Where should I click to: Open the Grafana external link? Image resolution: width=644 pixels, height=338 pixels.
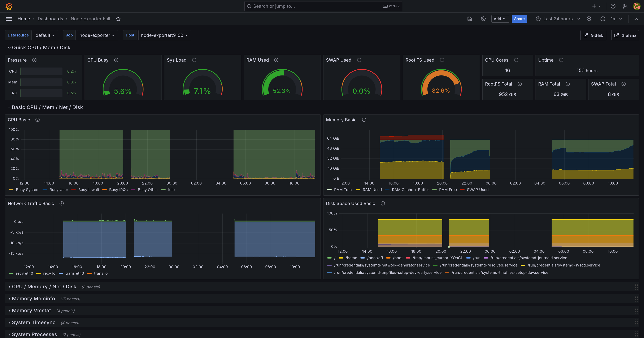[625, 35]
